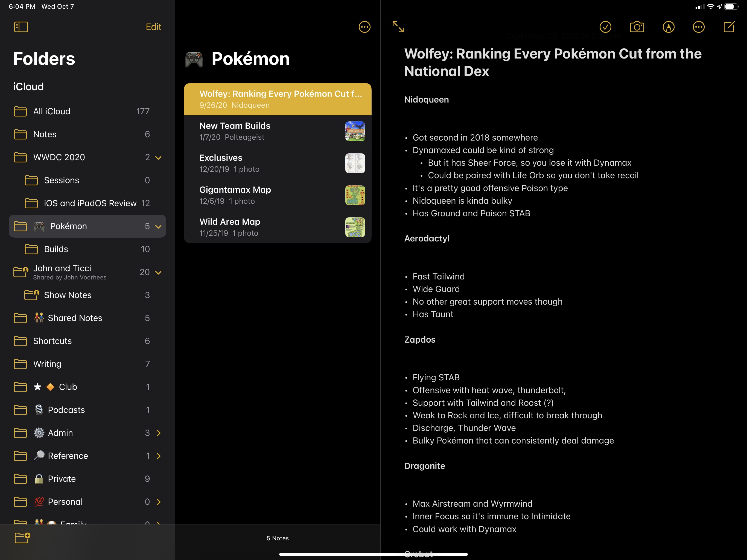Click the clock time in status bar
The height and width of the screenshot is (560, 747).
pos(22,6)
